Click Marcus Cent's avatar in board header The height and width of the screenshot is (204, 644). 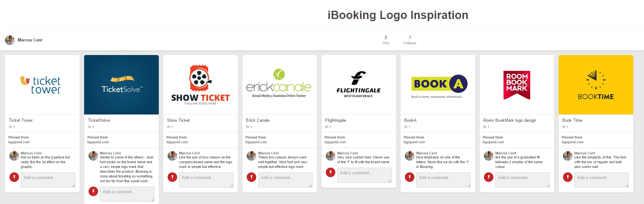click(x=10, y=40)
